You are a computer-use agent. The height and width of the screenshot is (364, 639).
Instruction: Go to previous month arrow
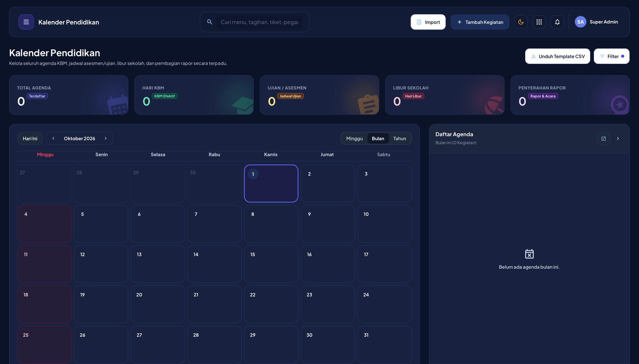tap(54, 138)
